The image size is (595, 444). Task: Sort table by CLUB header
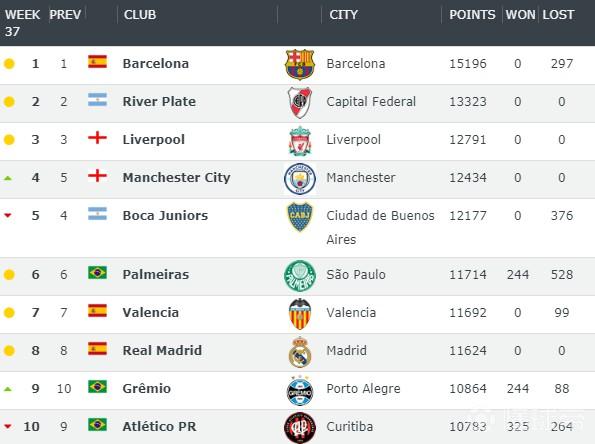coord(140,15)
